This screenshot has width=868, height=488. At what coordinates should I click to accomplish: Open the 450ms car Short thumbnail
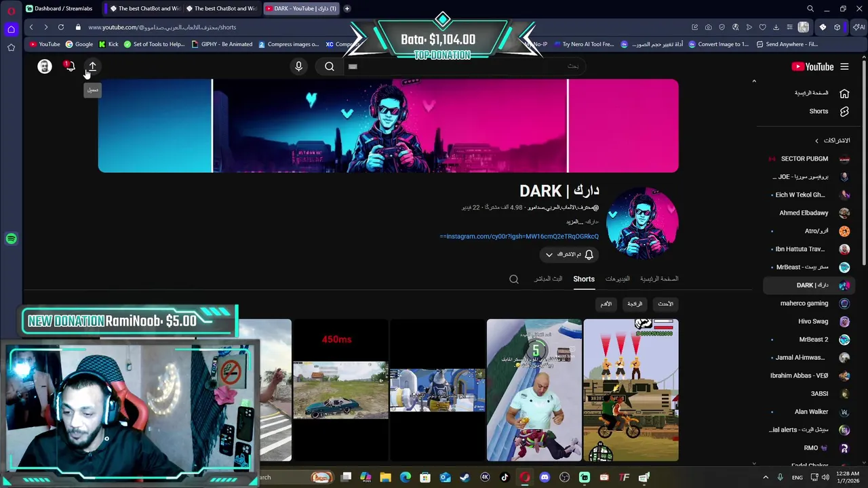click(x=340, y=390)
